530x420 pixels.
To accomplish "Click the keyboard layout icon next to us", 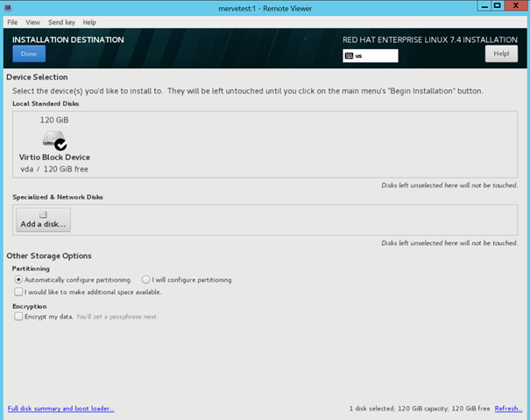I will (x=350, y=56).
